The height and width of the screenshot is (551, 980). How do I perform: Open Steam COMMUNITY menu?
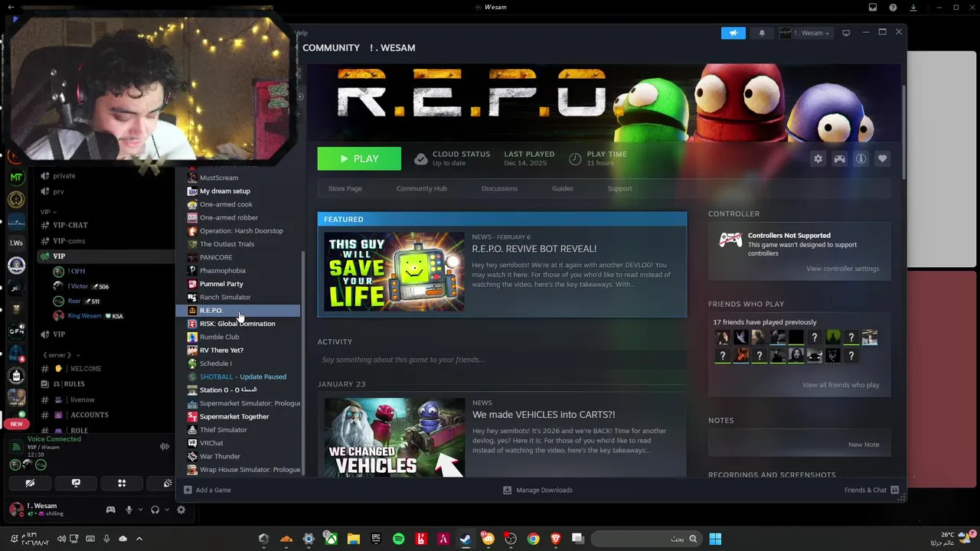pyautogui.click(x=331, y=47)
